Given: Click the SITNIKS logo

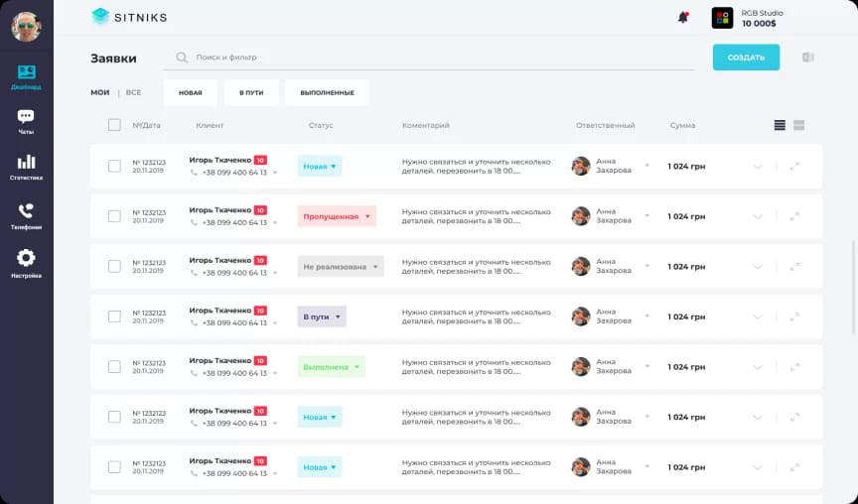Looking at the screenshot, I should [129, 17].
